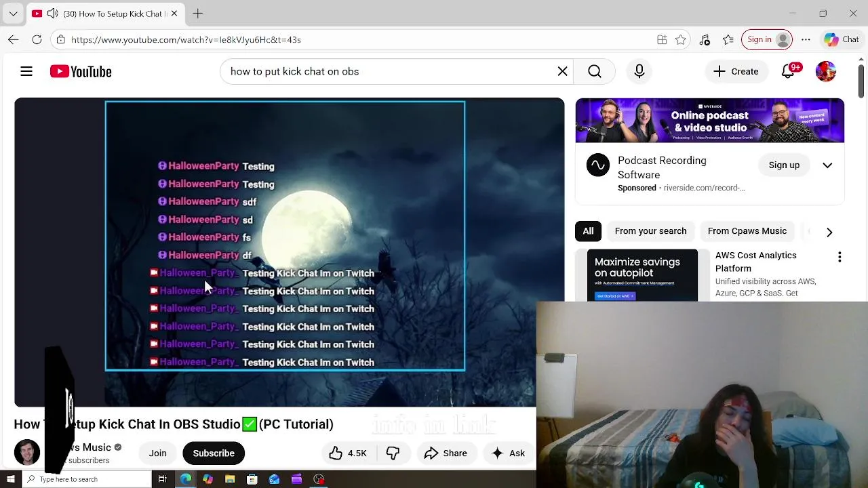Open Podcast Recording Software ad title

pyautogui.click(x=662, y=167)
